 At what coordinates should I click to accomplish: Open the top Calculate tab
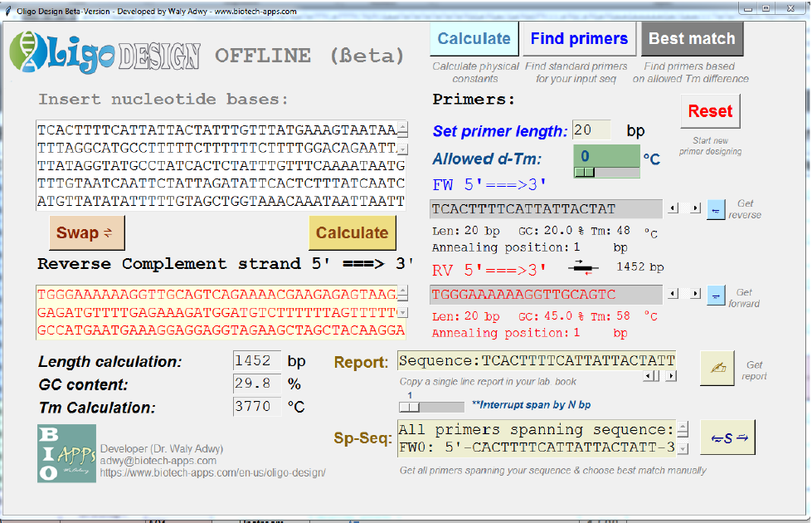point(474,39)
